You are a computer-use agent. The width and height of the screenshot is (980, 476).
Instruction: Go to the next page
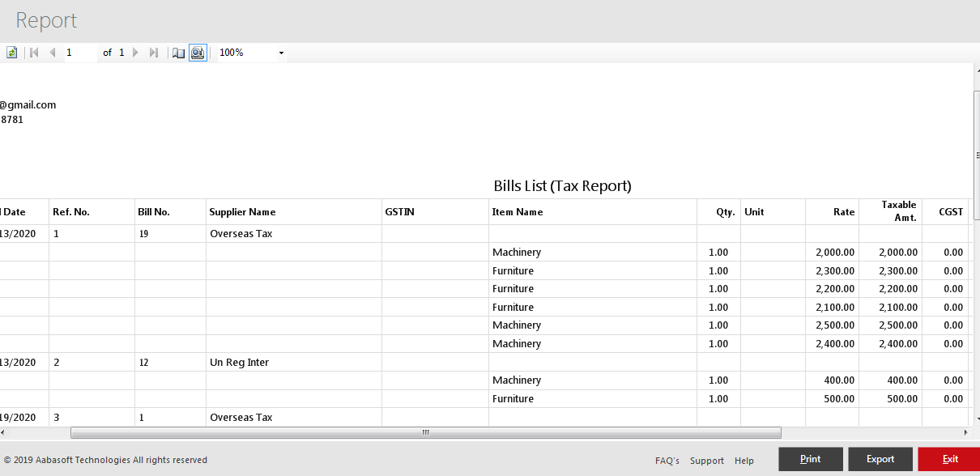click(135, 52)
